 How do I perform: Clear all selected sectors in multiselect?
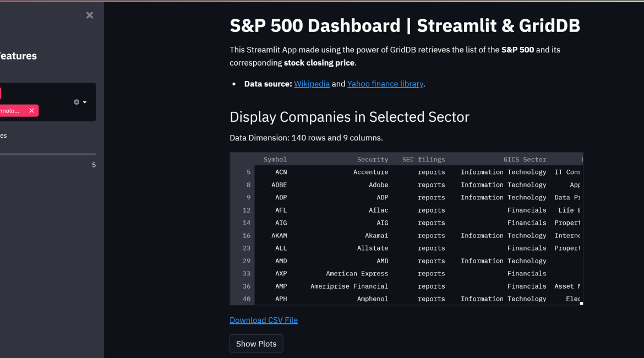tap(77, 102)
